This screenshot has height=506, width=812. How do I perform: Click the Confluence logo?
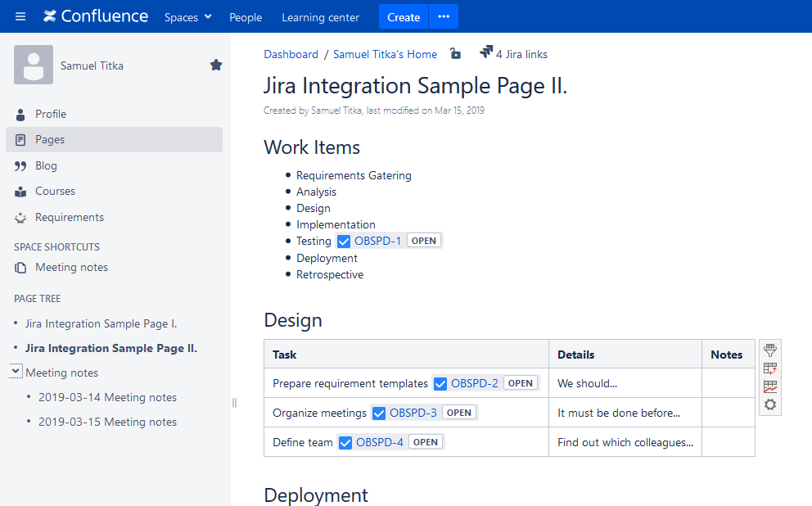(96, 16)
